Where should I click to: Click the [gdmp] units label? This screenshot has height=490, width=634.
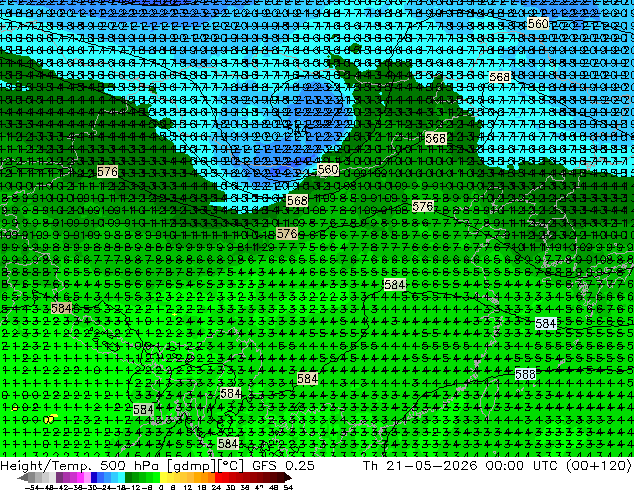coord(192,465)
